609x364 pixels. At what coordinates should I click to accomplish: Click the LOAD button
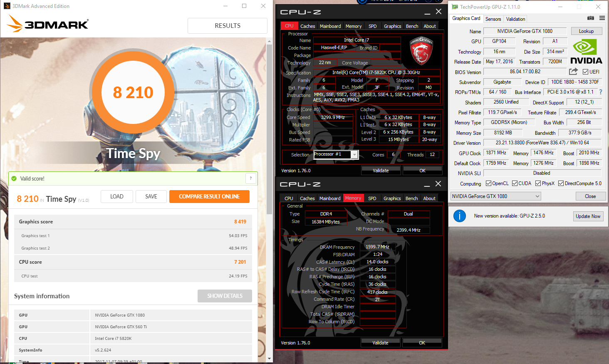(x=117, y=196)
